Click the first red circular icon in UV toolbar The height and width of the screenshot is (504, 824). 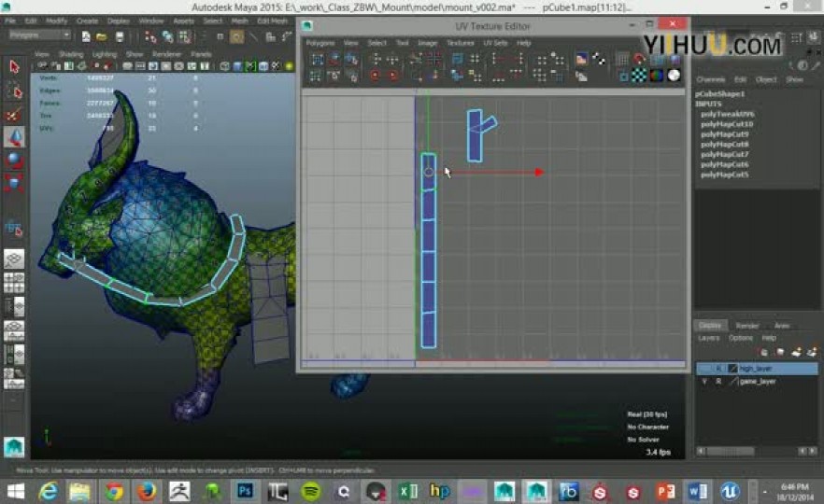[x=375, y=76]
